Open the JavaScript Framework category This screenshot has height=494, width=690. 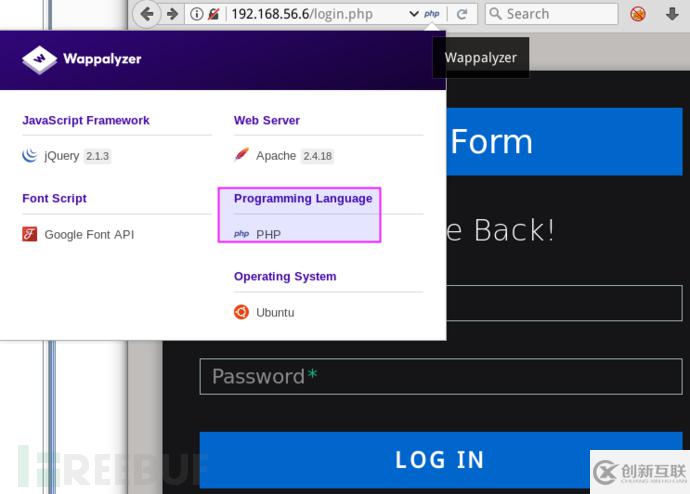[x=86, y=120]
